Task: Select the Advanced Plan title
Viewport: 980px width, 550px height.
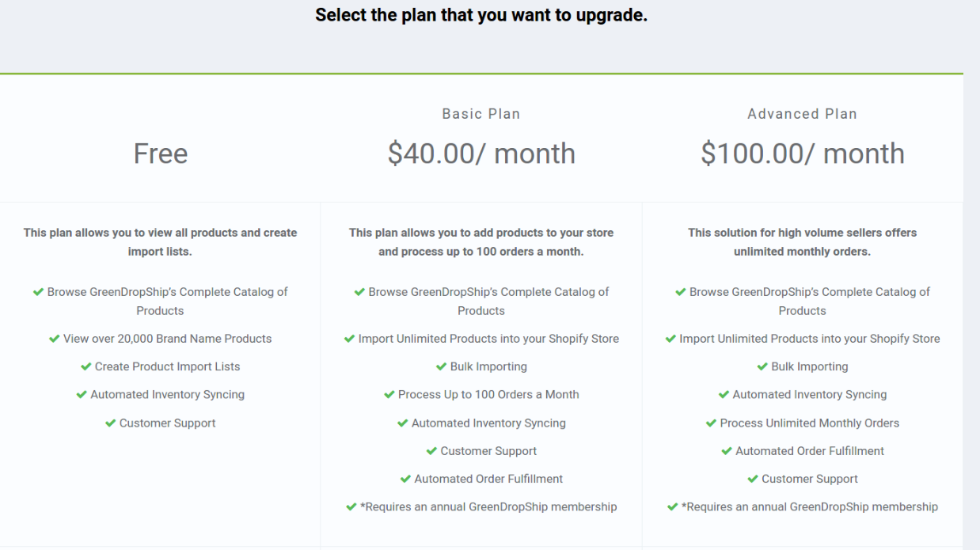Action: coord(802,114)
